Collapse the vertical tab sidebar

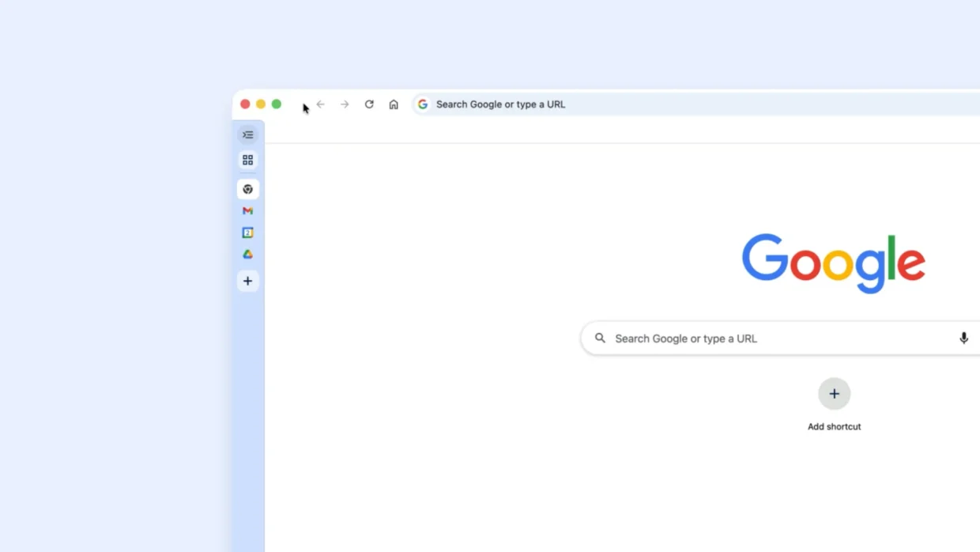[x=247, y=134]
